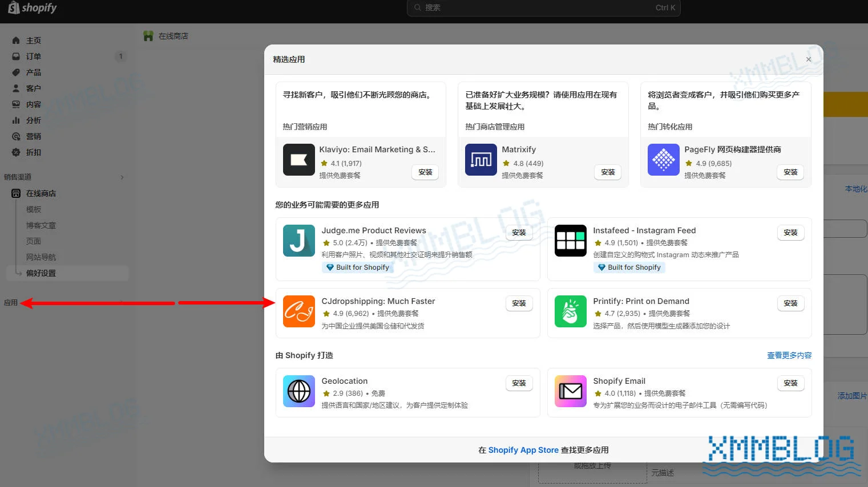868x487 pixels.
Task: Open 营销 menu item
Action: [34, 136]
